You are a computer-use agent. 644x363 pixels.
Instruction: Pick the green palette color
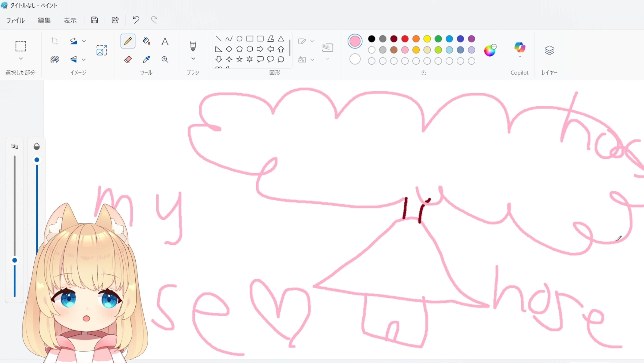coord(438,39)
